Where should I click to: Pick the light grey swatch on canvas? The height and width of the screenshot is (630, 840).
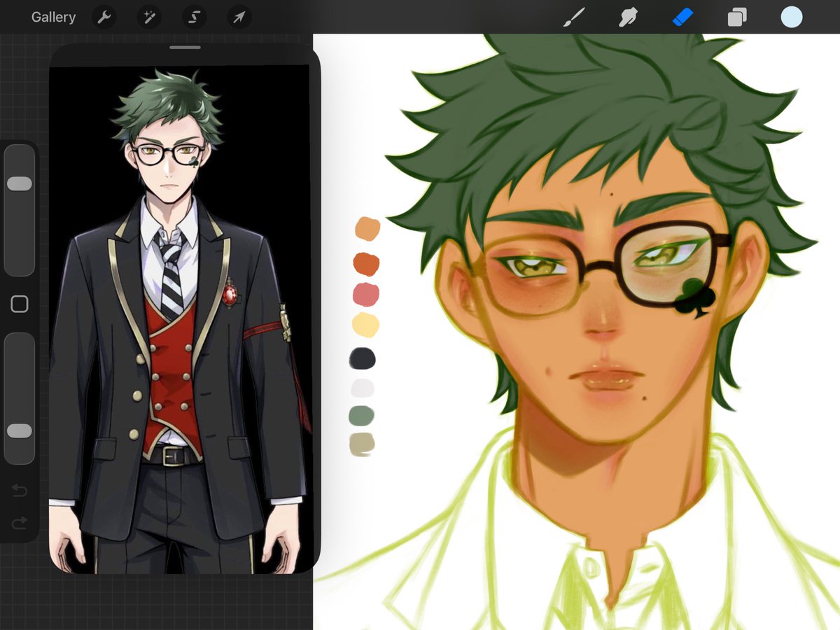point(362,388)
